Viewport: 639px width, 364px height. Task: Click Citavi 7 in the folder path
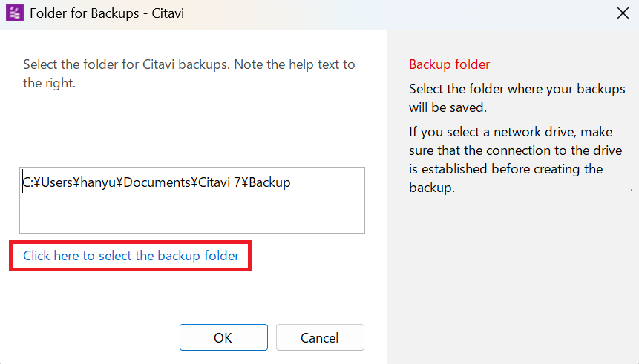point(219,182)
